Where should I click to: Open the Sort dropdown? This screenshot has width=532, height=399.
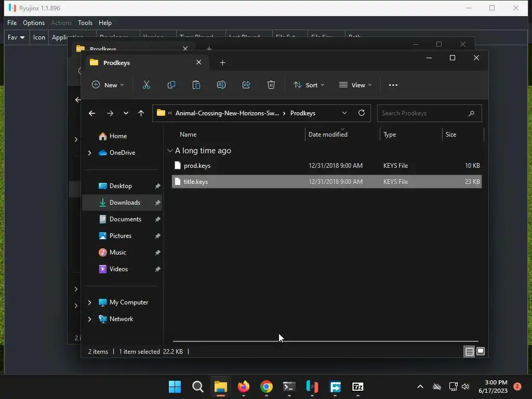tap(309, 85)
